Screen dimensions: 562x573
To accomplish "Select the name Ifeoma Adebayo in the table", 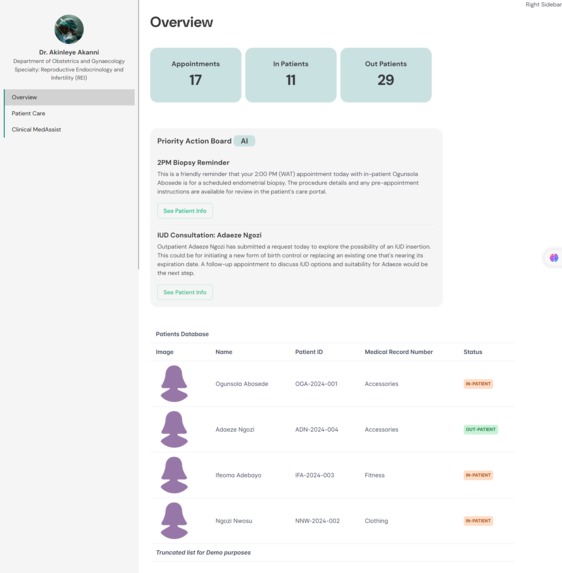I will (238, 475).
